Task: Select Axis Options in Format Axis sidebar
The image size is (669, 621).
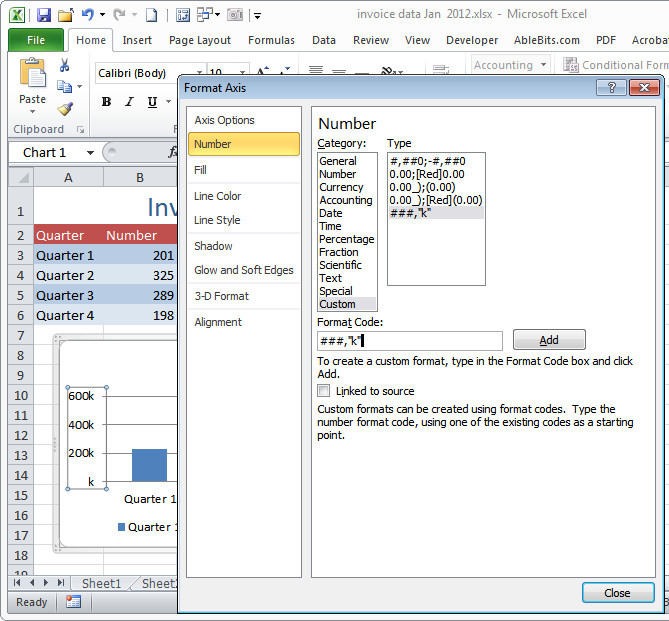Action: pyautogui.click(x=244, y=120)
